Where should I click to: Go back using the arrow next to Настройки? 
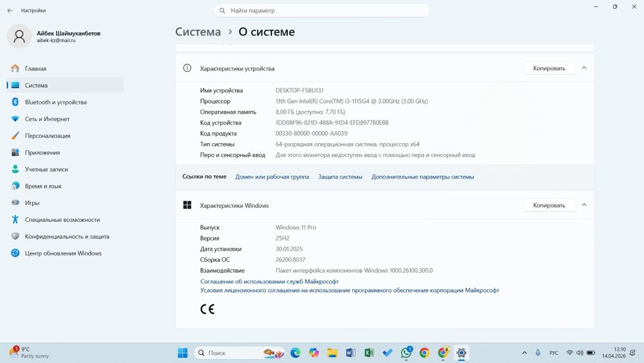[10, 10]
